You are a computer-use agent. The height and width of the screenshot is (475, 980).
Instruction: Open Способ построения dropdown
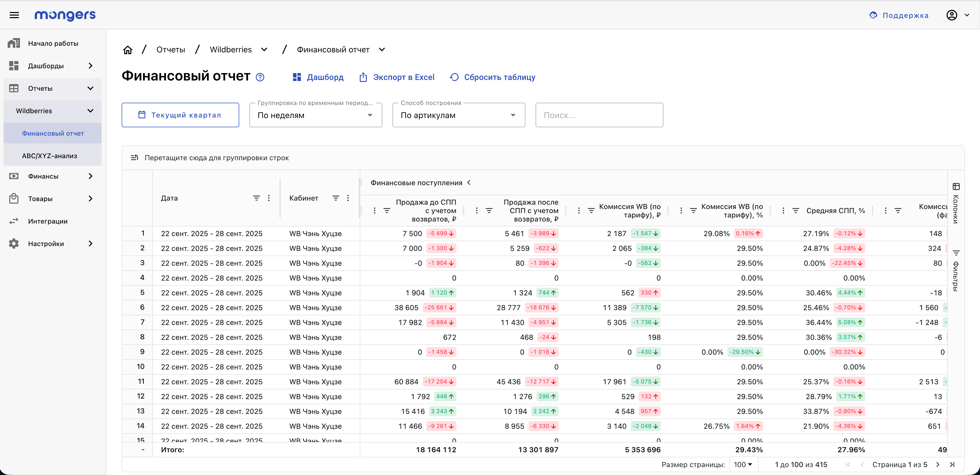tap(458, 115)
